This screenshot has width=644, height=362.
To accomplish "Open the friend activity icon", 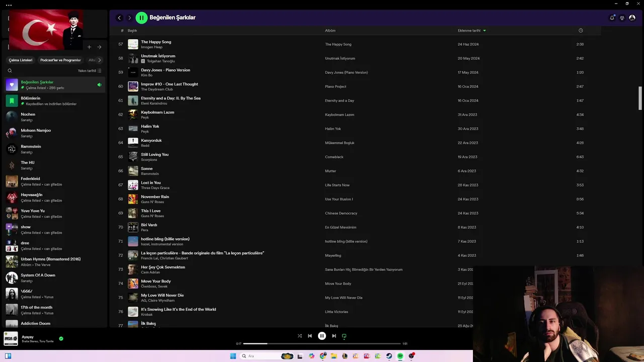I will coord(622,18).
